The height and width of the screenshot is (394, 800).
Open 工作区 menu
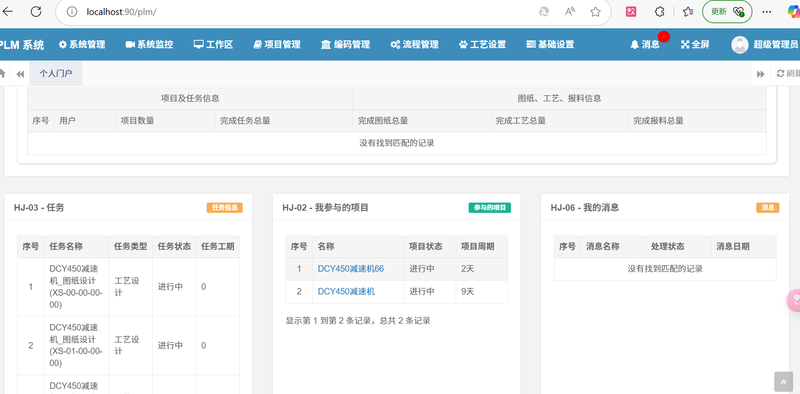[x=213, y=44]
